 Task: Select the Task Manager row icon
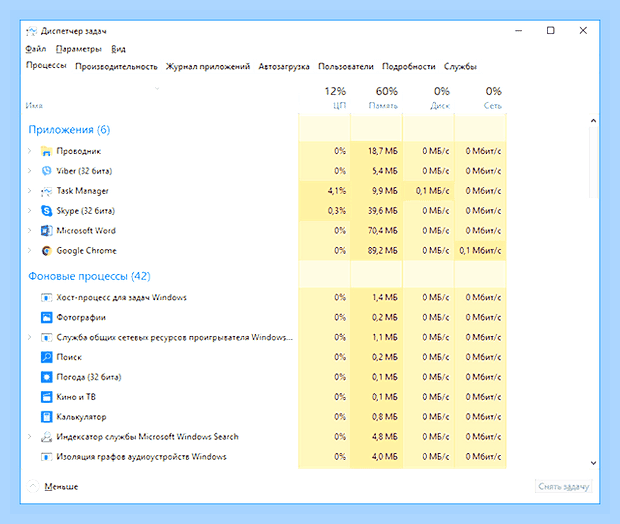46,191
